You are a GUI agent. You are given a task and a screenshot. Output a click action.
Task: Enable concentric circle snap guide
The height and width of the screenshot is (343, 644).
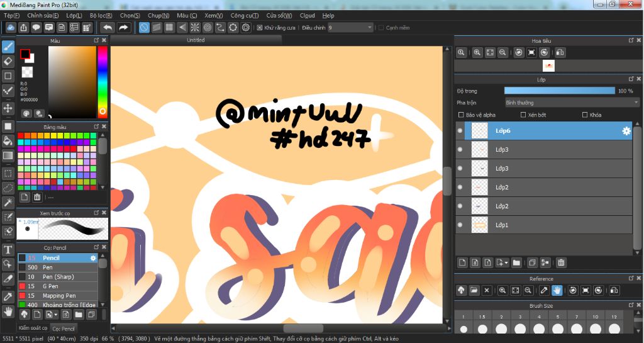[x=208, y=28]
